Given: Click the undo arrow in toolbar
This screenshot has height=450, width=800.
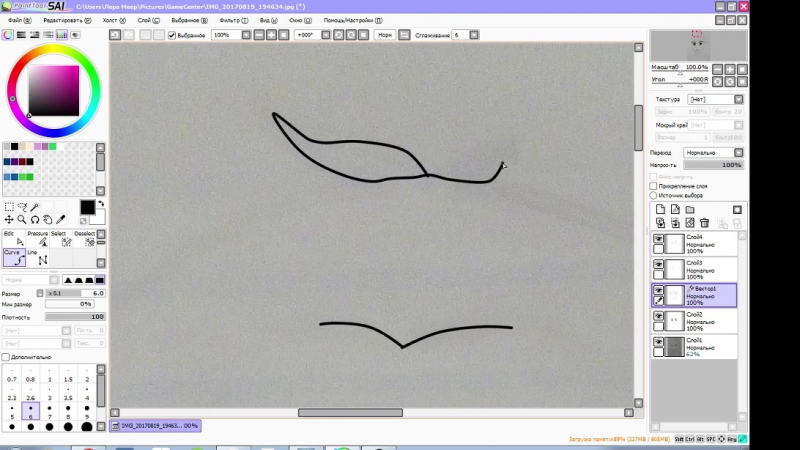Looking at the screenshot, I should click(x=116, y=35).
